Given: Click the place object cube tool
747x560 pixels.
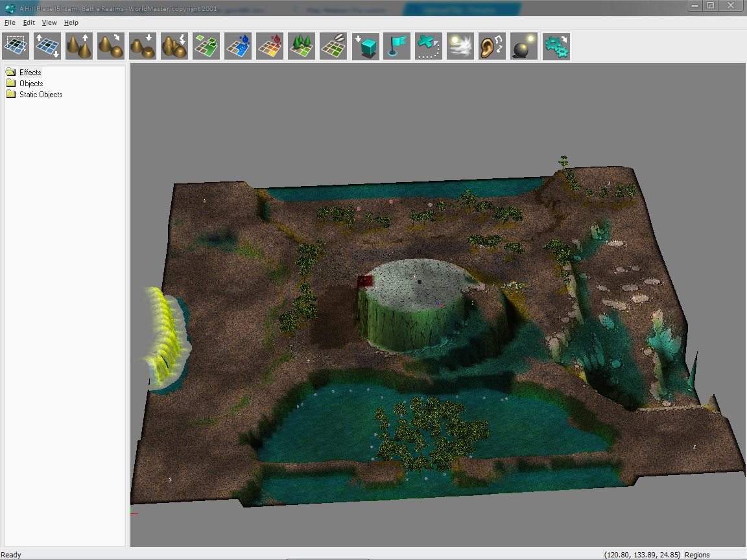Looking at the screenshot, I should (x=366, y=46).
